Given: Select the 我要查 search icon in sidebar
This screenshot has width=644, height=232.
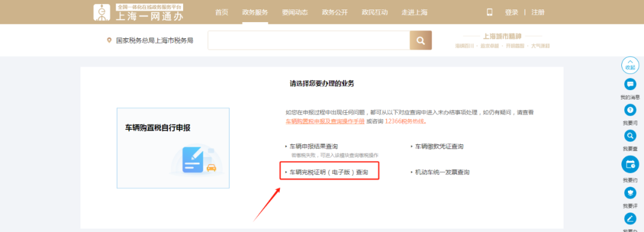Looking at the screenshot, I should coord(630,135).
